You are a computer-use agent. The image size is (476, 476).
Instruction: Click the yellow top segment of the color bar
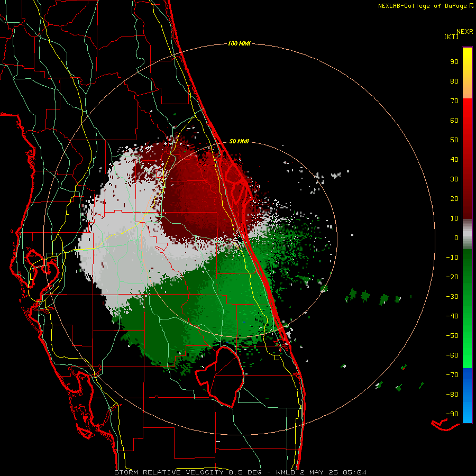tap(467, 73)
